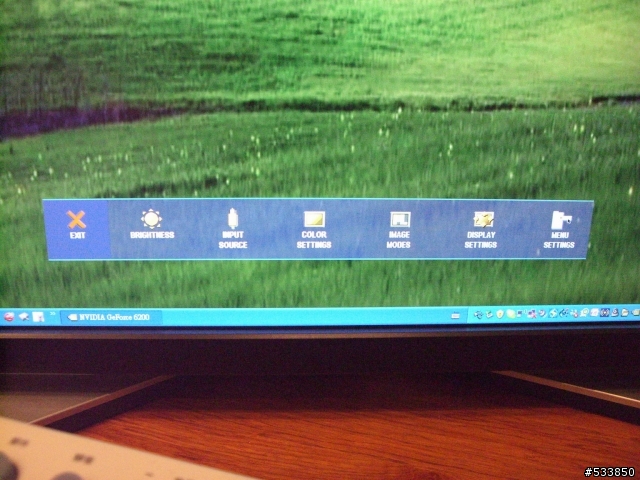
Task: Expand the quick launch chevron overflow
Action: (53, 314)
